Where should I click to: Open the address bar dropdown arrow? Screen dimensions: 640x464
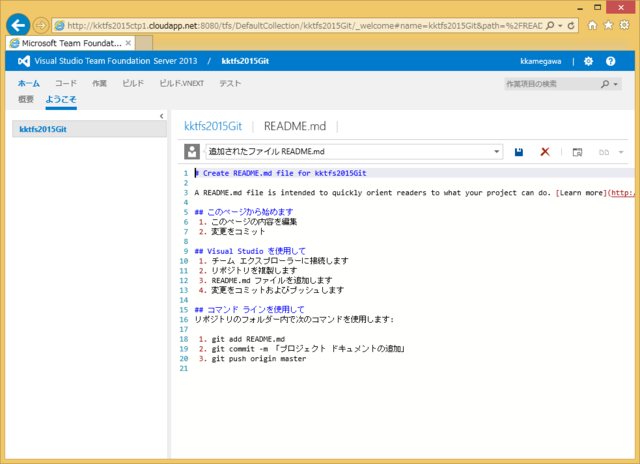[560, 26]
